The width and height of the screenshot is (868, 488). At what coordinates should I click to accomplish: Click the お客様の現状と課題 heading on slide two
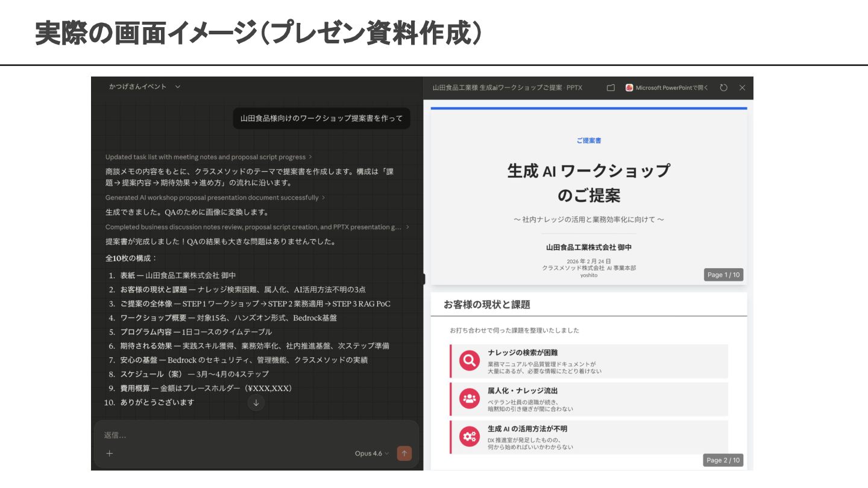pyautogui.click(x=487, y=305)
